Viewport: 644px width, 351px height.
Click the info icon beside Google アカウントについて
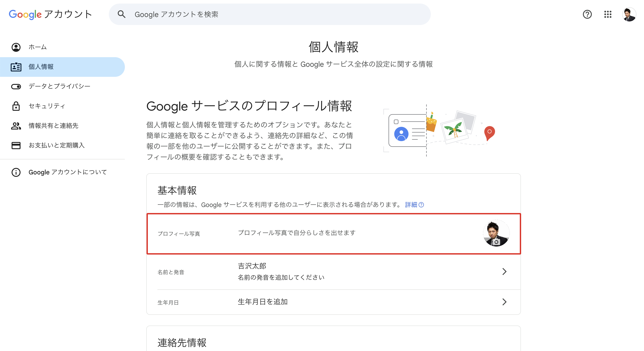click(x=16, y=172)
